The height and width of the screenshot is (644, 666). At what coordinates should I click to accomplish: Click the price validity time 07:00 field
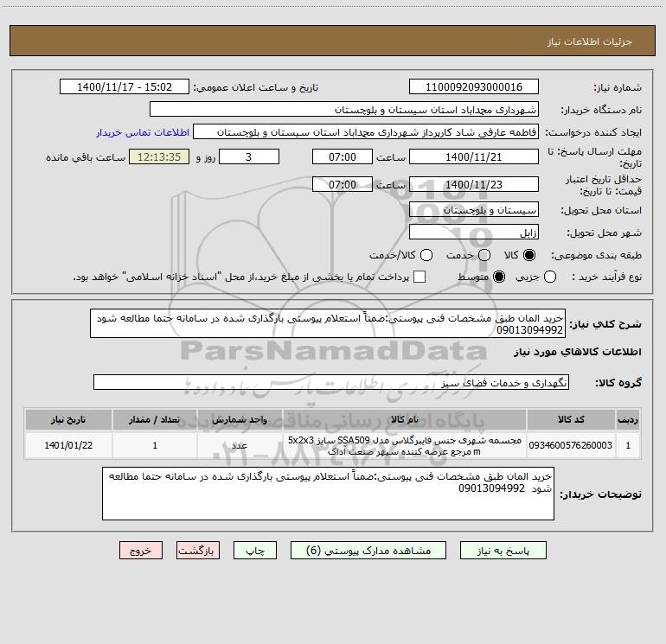tap(343, 184)
